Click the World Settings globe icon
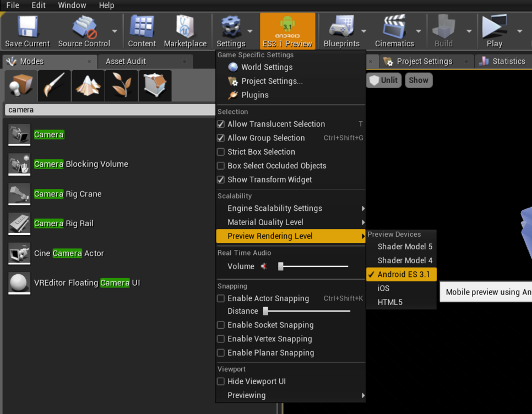Image resolution: width=532 pixels, height=414 pixels. click(x=233, y=67)
